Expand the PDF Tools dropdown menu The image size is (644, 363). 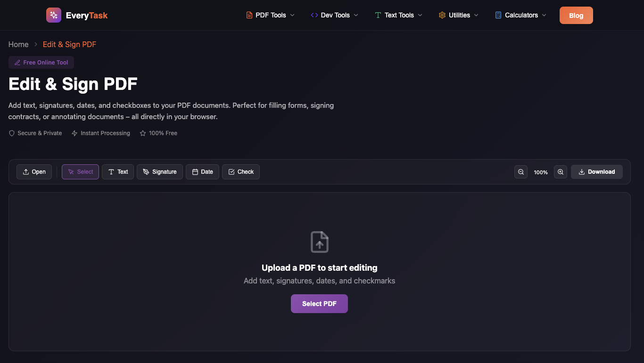coord(271,15)
